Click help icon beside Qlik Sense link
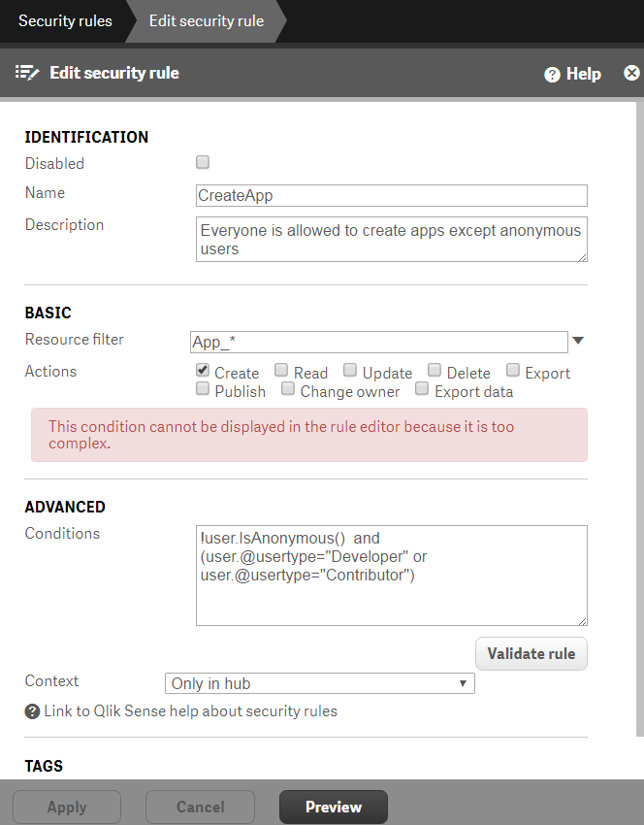644x825 pixels. tap(32, 711)
